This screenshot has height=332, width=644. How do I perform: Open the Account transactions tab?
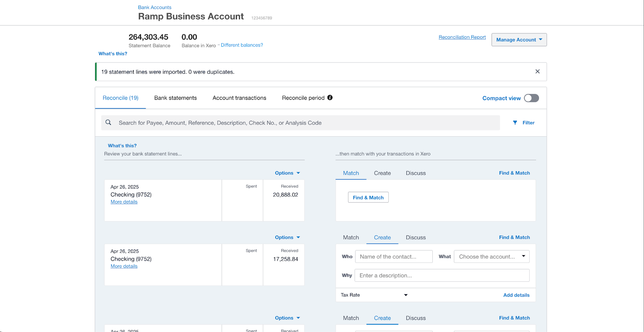pos(239,98)
